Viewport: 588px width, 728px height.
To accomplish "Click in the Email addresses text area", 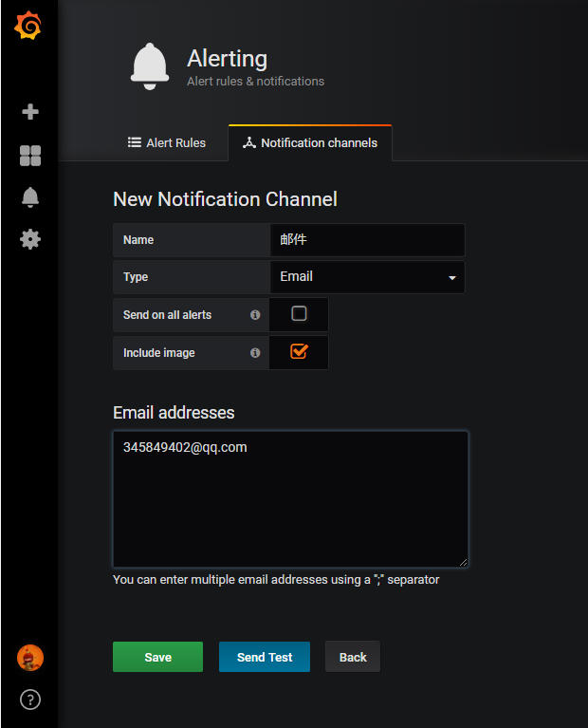I will pos(290,499).
